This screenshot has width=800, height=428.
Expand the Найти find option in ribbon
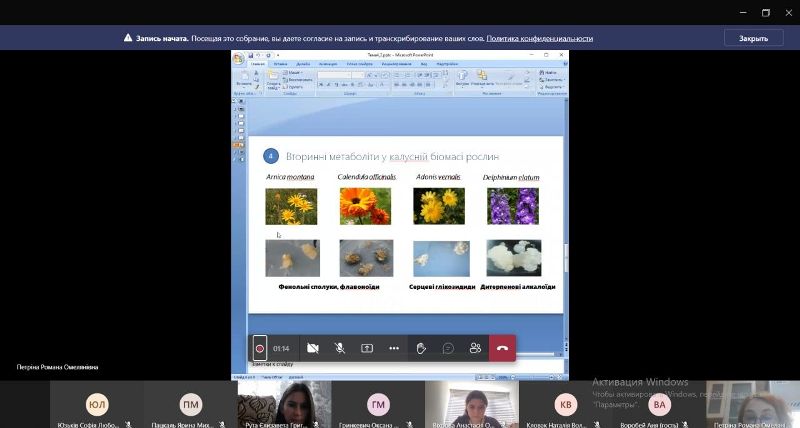click(x=548, y=74)
